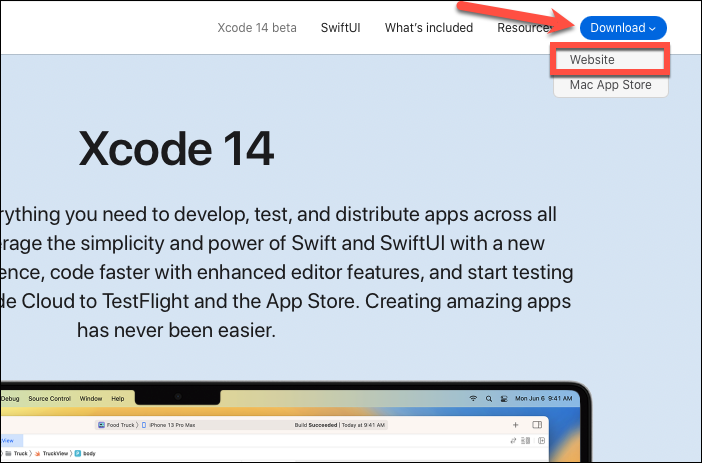Click the Build Succeeded status text
702x463 pixels.
coord(316,425)
